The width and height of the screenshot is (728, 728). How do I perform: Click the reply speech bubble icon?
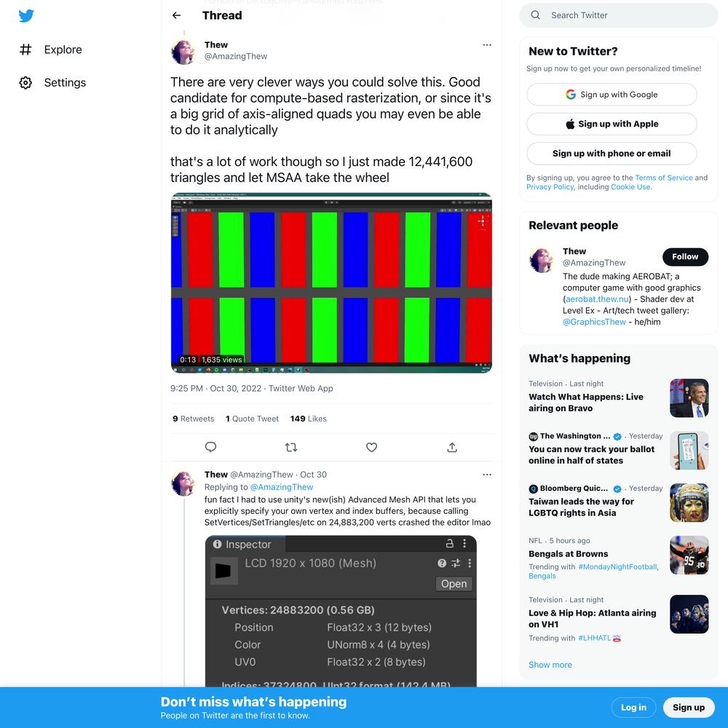211,447
